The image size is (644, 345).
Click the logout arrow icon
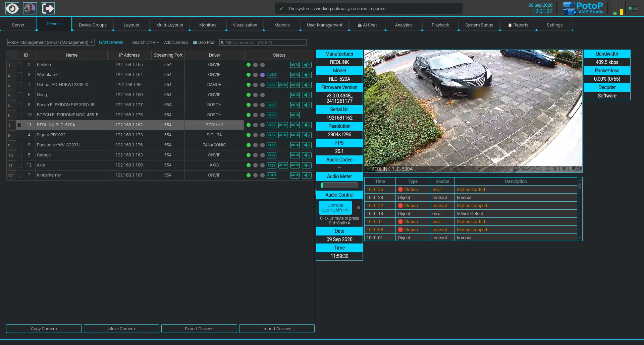(x=48, y=8)
